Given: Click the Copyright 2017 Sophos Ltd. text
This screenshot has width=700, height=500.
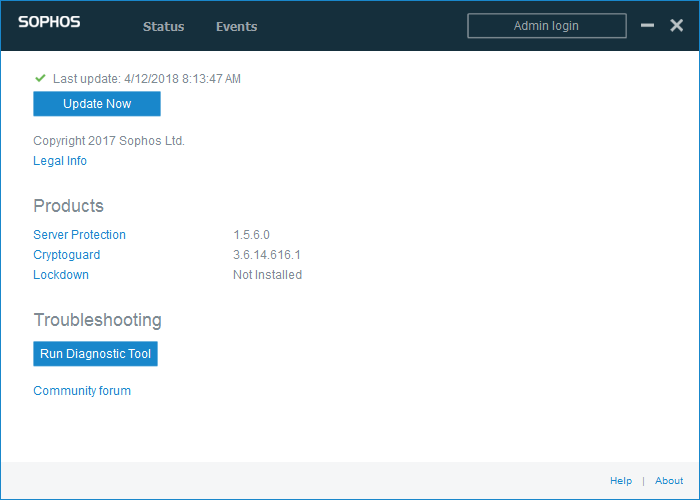Looking at the screenshot, I should click(109, 141).
